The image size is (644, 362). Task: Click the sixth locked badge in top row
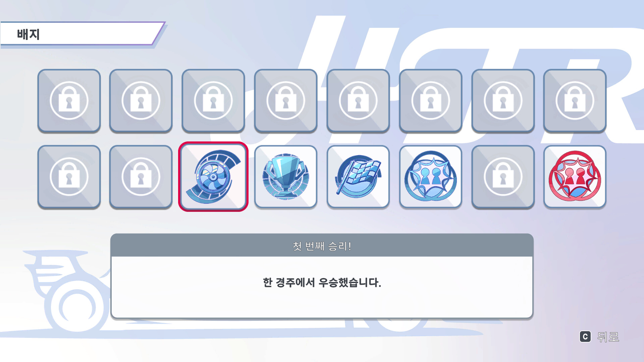pyautogui.click(x=431, y=101)
